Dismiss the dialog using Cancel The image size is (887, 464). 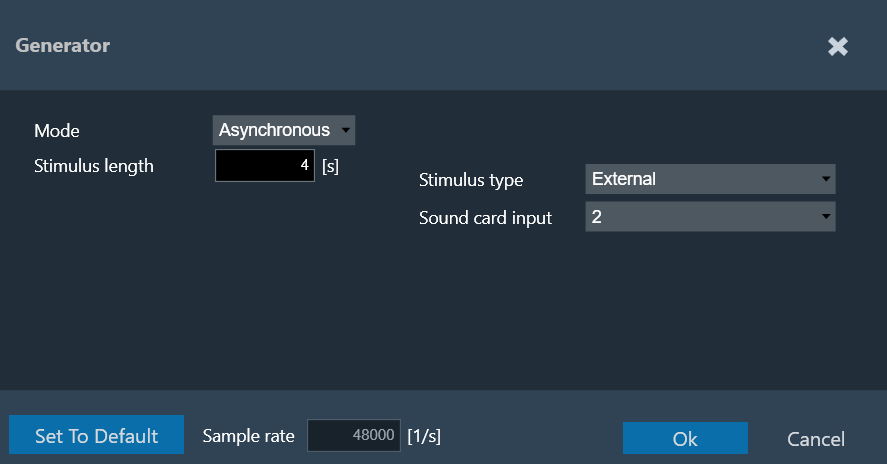click(x=816, y=439)
